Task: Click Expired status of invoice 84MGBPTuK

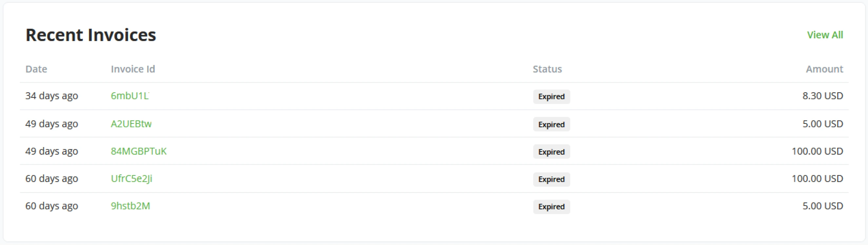Action: pyautogui.click(x=551, y=152)
